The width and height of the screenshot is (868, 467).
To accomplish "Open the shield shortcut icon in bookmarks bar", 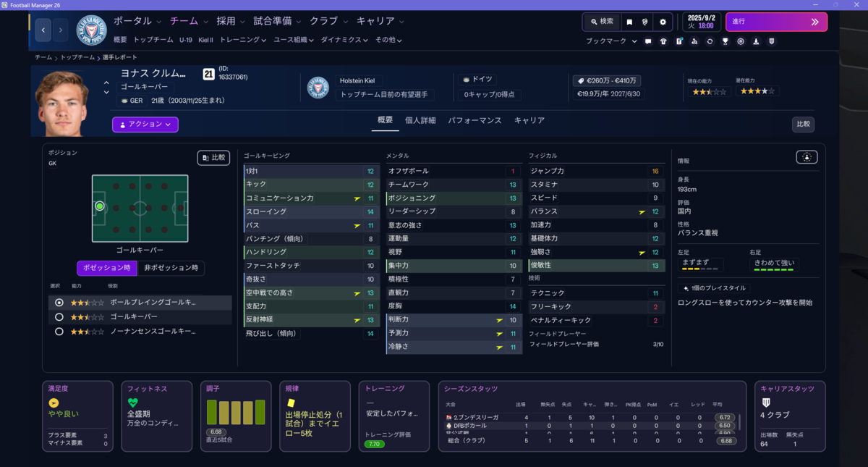I will pos(772,41).
